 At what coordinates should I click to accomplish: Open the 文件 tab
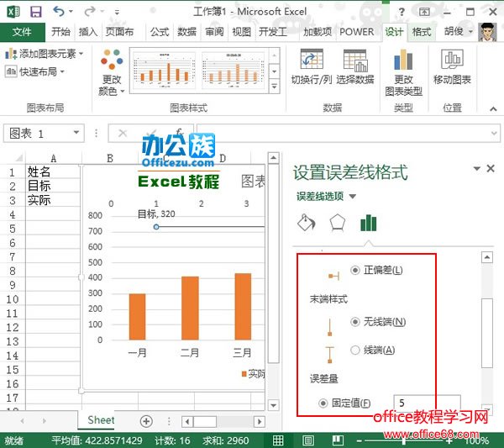click(x=22, y=32)
